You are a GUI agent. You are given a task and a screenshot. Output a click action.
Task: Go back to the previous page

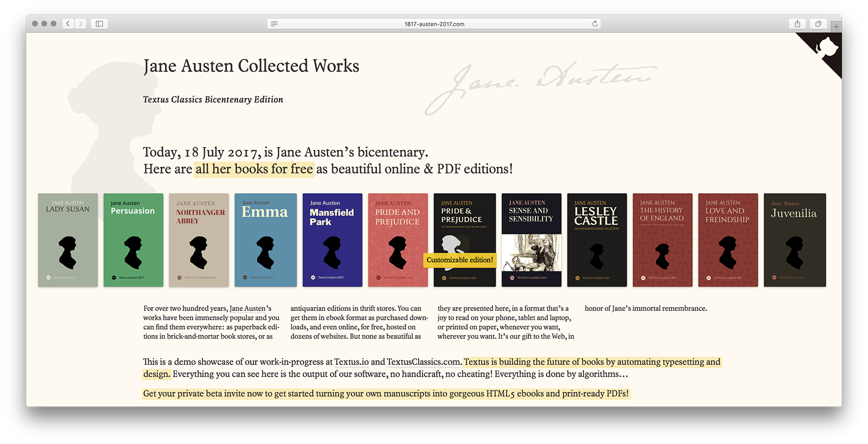[68, 24]
